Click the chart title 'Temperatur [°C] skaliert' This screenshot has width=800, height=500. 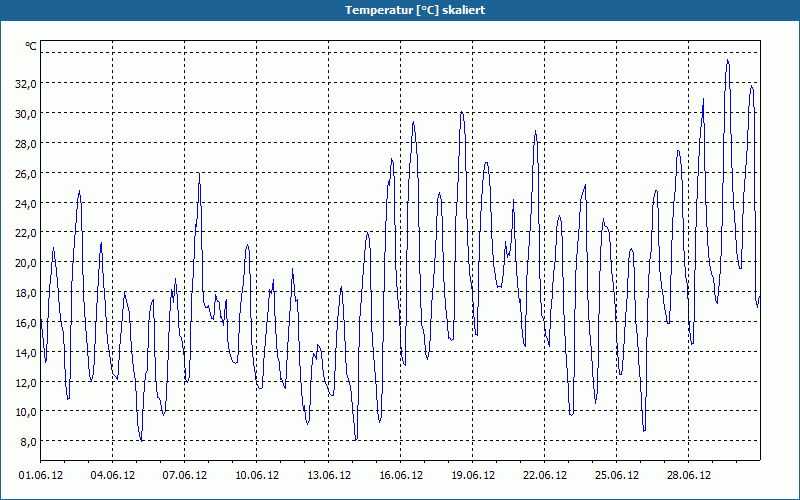415,10
